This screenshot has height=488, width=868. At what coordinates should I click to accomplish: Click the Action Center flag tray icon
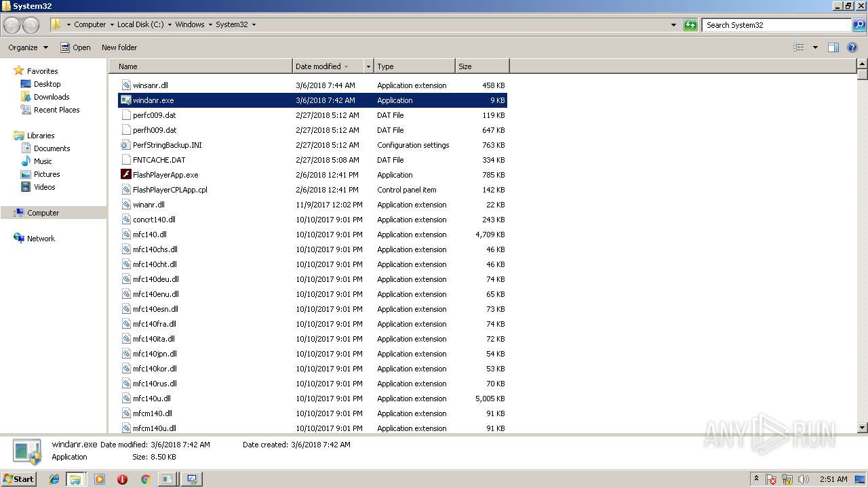point(771,479)
